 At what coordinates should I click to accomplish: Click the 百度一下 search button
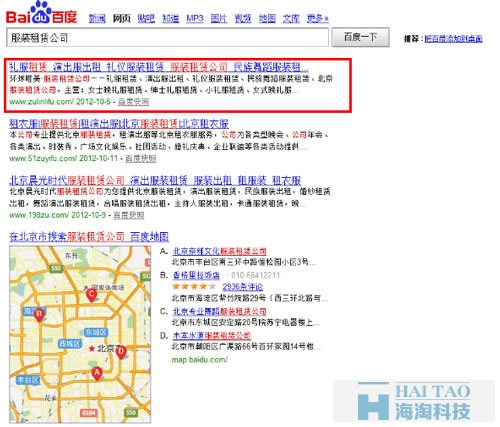pos(360,37)
